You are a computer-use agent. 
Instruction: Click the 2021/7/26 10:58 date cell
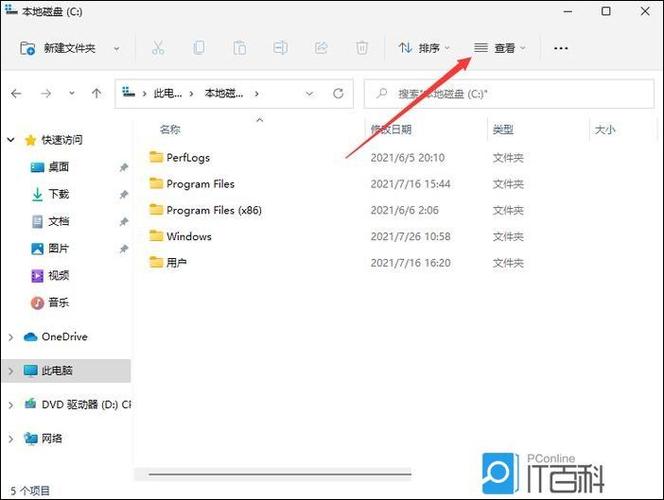tap(410, 237)
